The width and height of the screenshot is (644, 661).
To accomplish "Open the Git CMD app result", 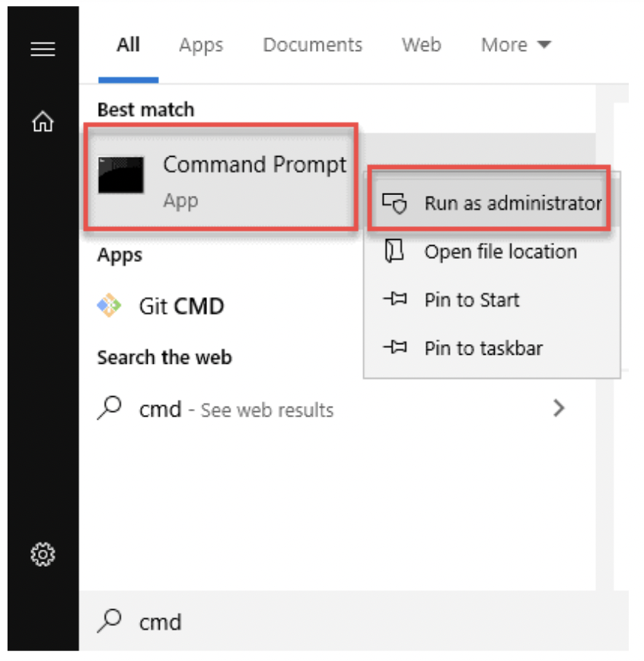I will (181, 306).
